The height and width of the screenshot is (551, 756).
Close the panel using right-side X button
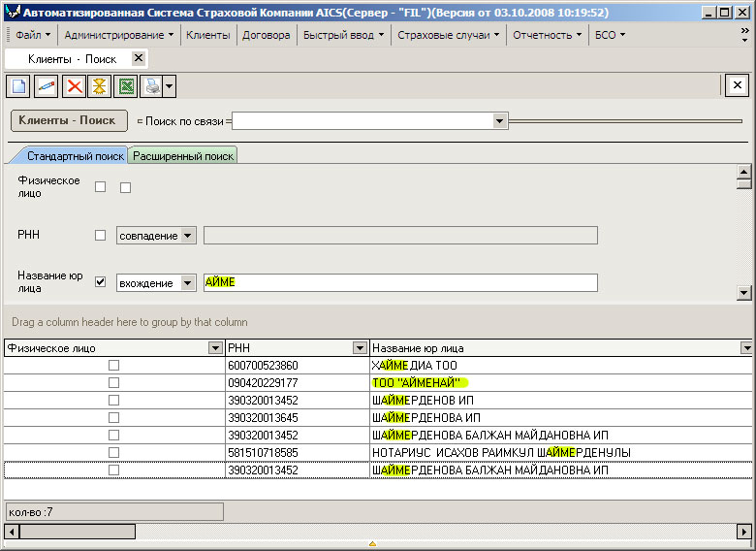[737, 85]
